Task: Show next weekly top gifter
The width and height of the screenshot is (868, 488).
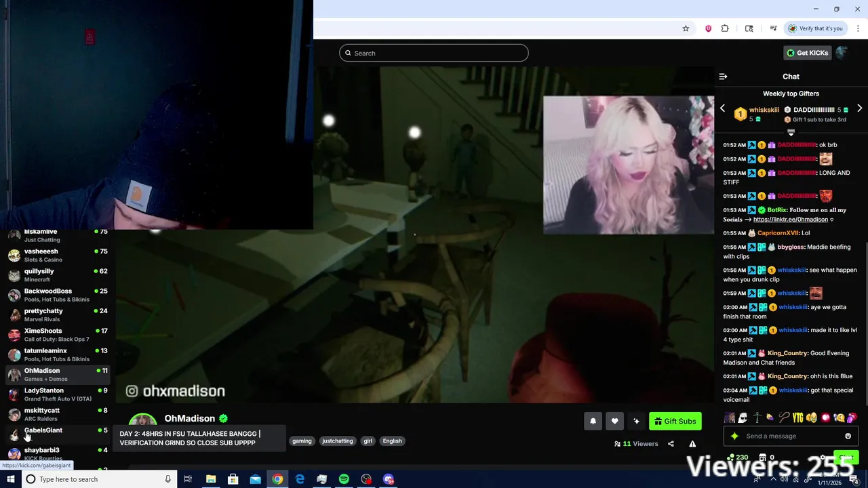Action: [x=859, y=108]
